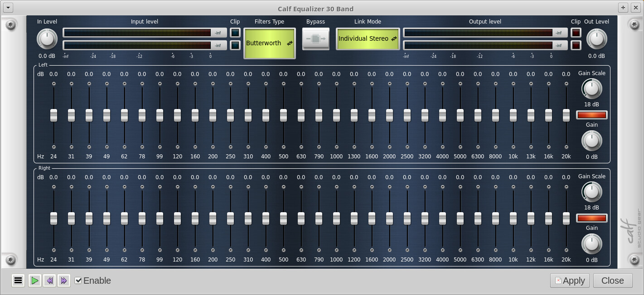Click the Left channel Gain knob
This screenshot has height=295, width=644.
click(x=591, y=141)
